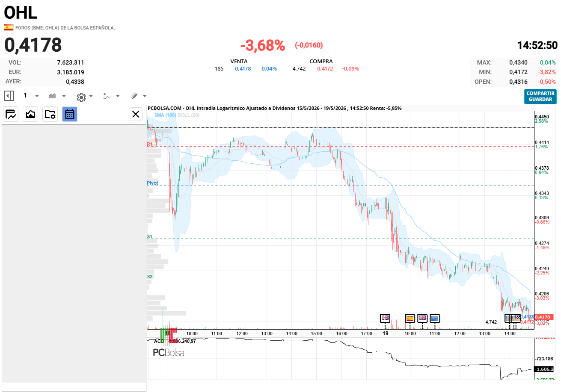The width and height of the screenshot is (561, 392).
Task: Click the Spanish flag event at 10:00
Action: [410, 318]
